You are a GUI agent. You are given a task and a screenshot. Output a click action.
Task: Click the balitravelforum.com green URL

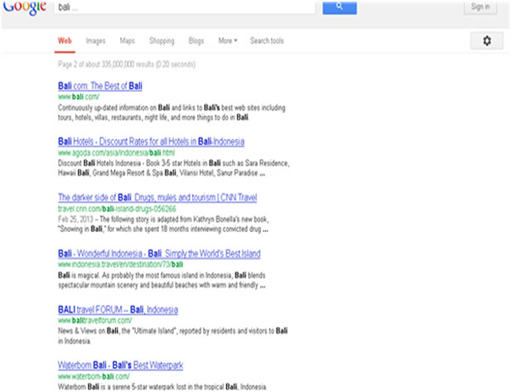pyautogui.click(x=95, y=320)
